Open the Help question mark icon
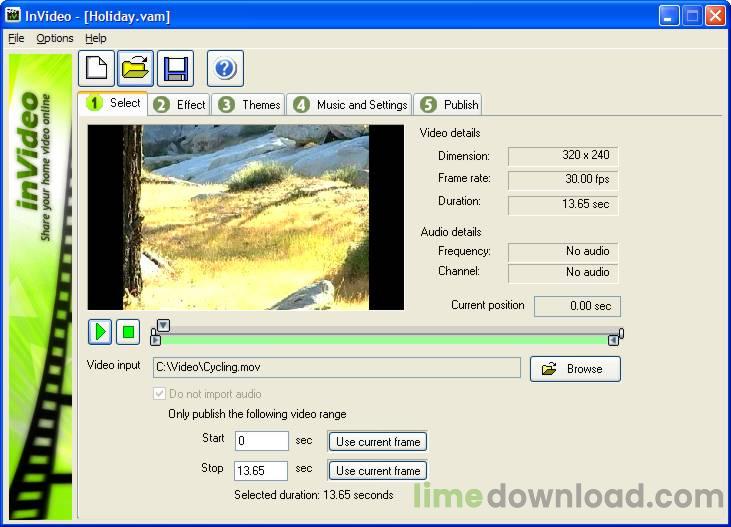731x527 pixels. pos(225,69)
